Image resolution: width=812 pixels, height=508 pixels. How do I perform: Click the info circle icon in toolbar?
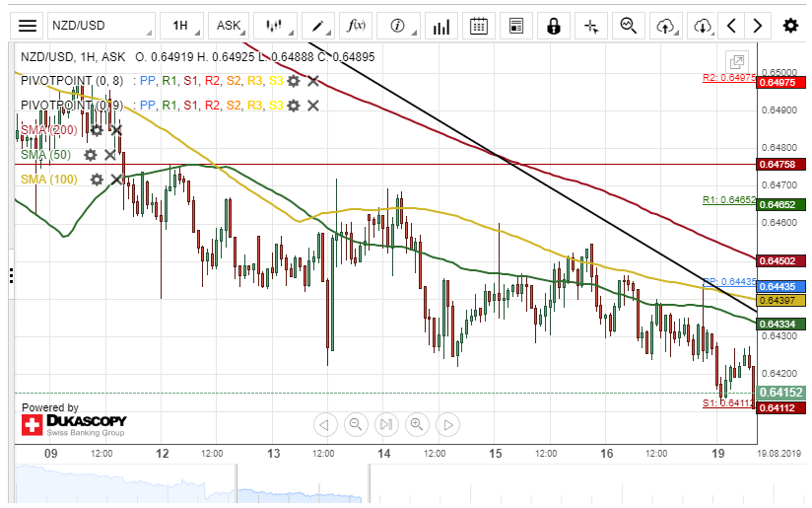398,26
